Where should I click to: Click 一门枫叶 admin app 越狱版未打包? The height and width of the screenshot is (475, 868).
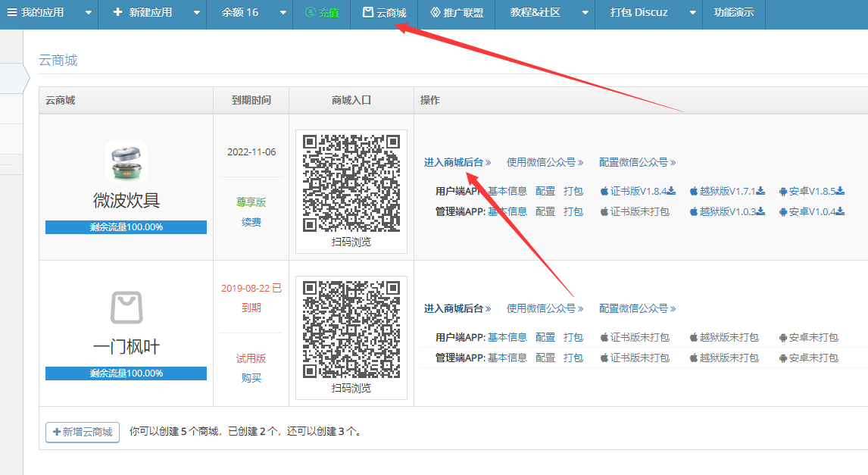click(x=724, y=358)
